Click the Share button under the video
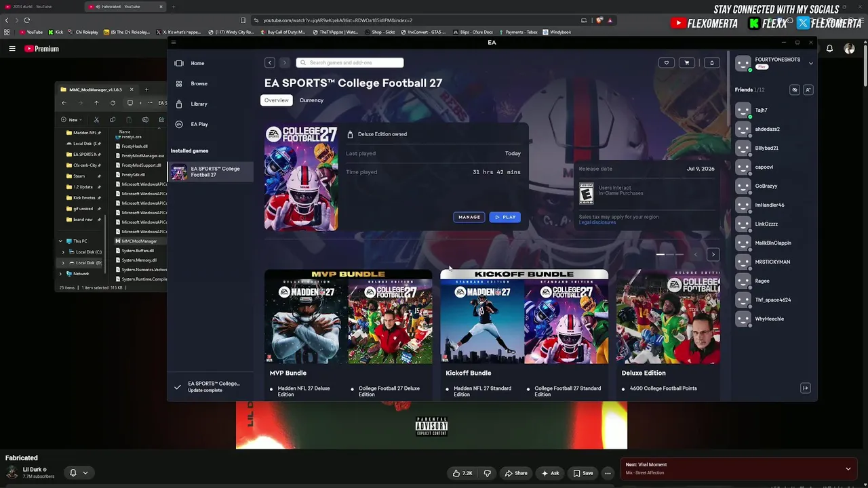This screenshot has height=488, width=868. [x=515, y=473]
